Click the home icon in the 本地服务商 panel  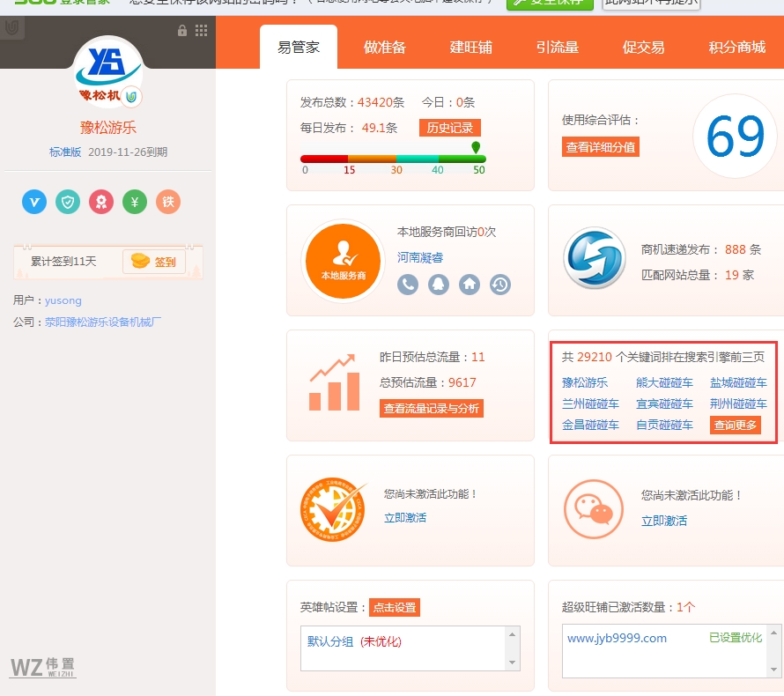470,285
